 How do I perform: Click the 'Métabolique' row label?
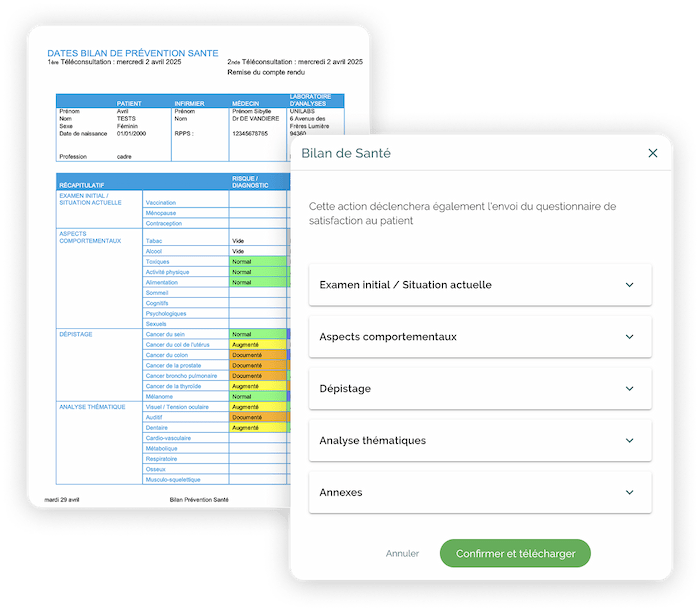pyautogui.click(x=162, y=449)
